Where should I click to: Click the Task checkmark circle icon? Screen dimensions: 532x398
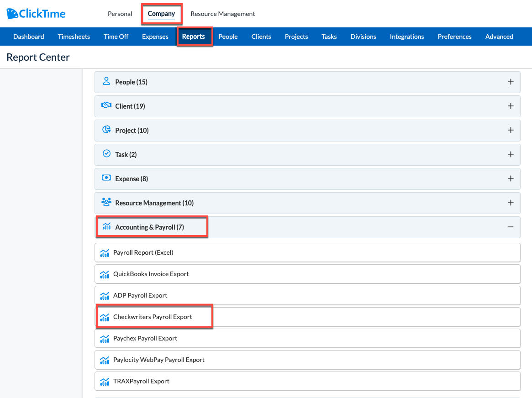pyautogui.click(x=106, y=153)
